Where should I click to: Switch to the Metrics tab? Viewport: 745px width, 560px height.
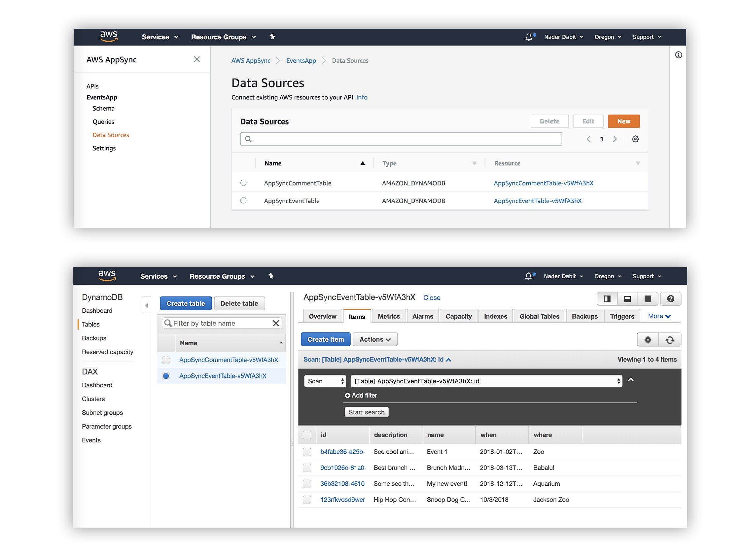tap(389, 317)
